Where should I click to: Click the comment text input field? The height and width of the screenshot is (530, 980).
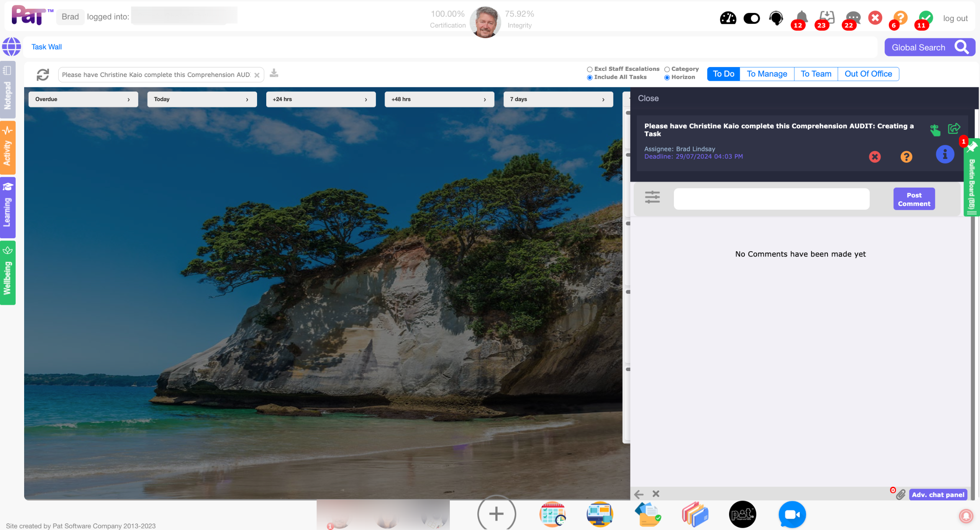(x=771, y=199)
